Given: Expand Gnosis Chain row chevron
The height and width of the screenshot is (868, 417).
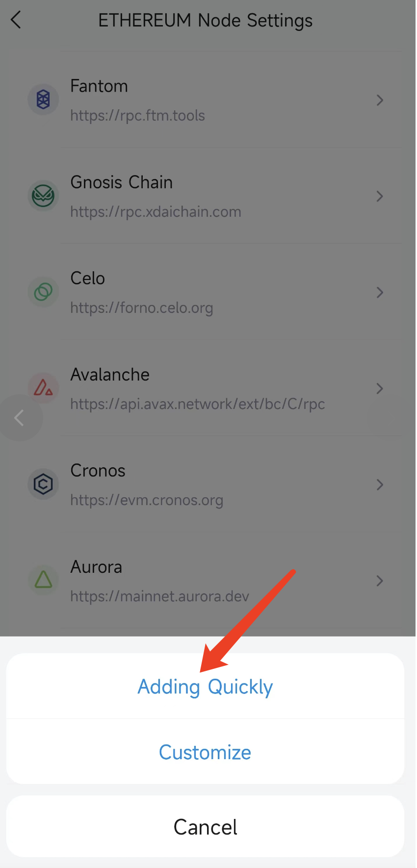Looking at the screenshot, I should 379,196.
